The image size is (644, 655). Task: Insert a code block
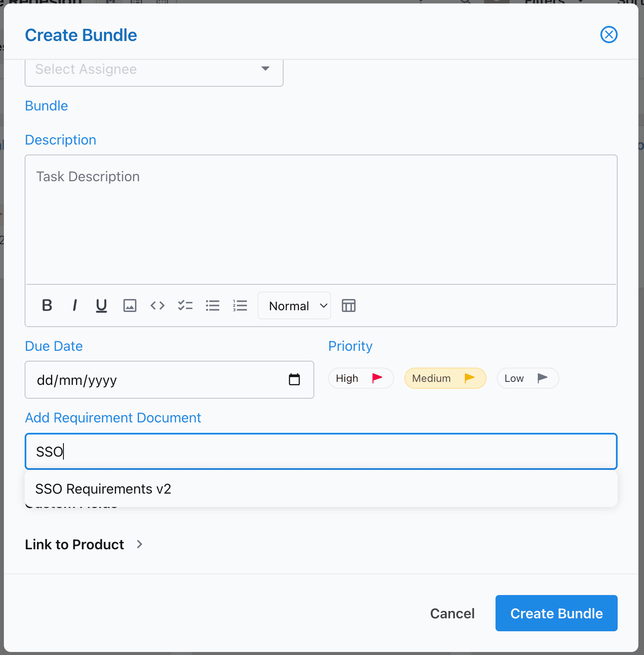pos(158,305)
